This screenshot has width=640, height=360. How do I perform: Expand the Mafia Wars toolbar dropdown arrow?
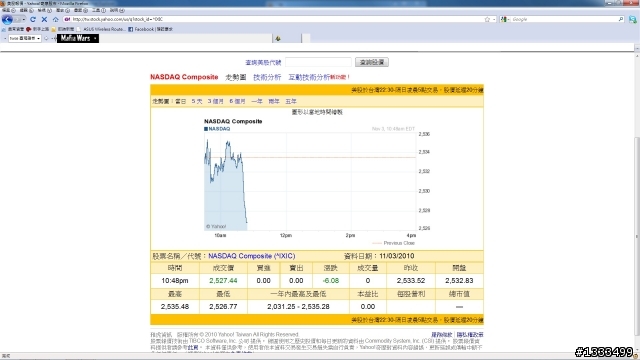pyautogui.click(x=95, y=38)
